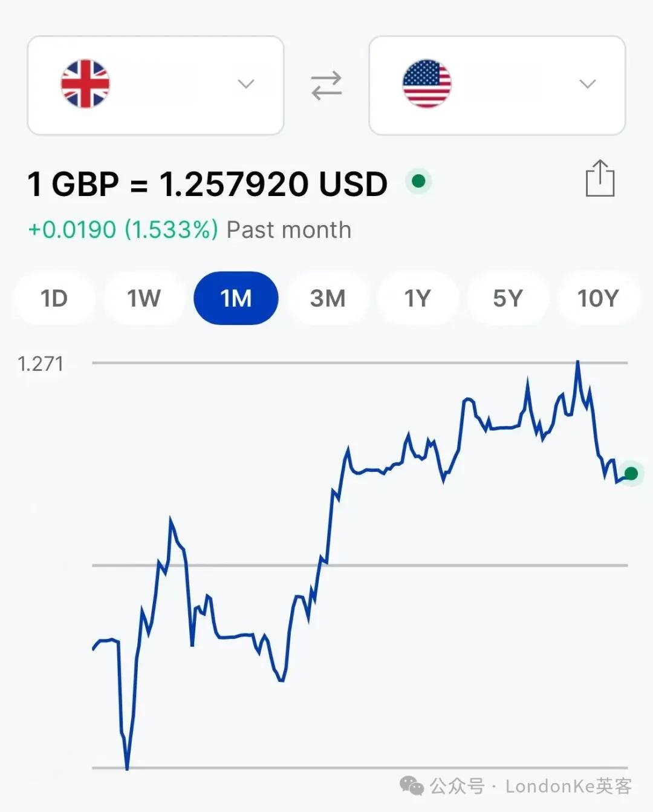This screenshot has width=653, height=812.
Task: Click the green live rate indicator dot
Action: pos(418,181)
